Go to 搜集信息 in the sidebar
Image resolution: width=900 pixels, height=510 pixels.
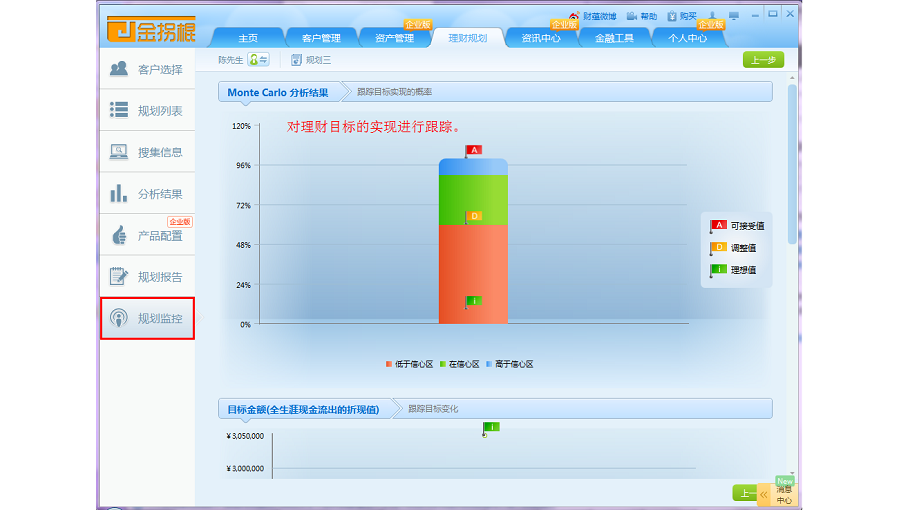pyautogui.click(x=147, y=152)
